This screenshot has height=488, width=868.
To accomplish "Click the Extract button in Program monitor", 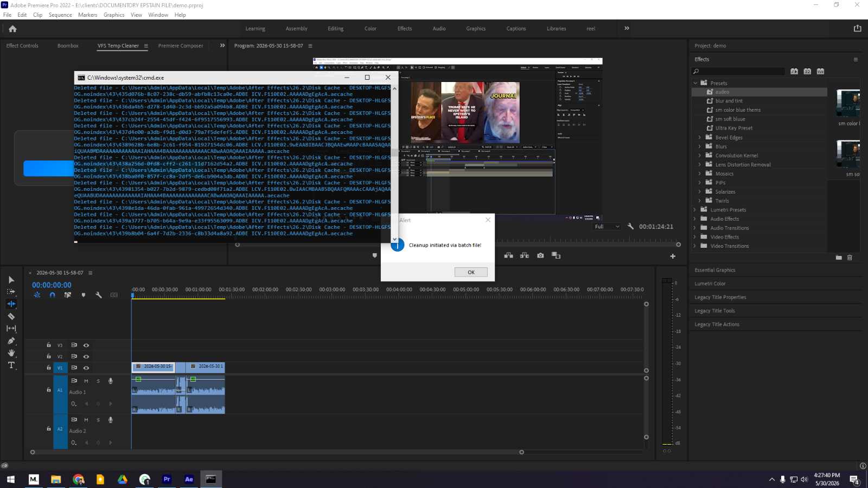I will click(x=525, y=255).
